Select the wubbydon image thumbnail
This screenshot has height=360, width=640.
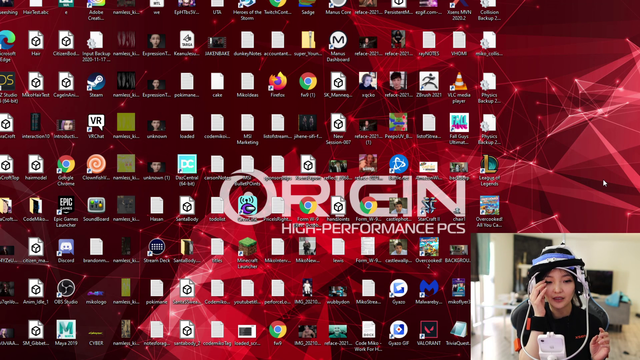click(338, 291)
